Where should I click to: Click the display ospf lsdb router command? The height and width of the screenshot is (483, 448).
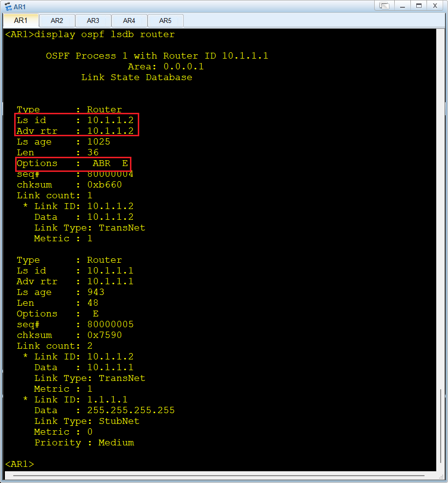click(105, 35)
